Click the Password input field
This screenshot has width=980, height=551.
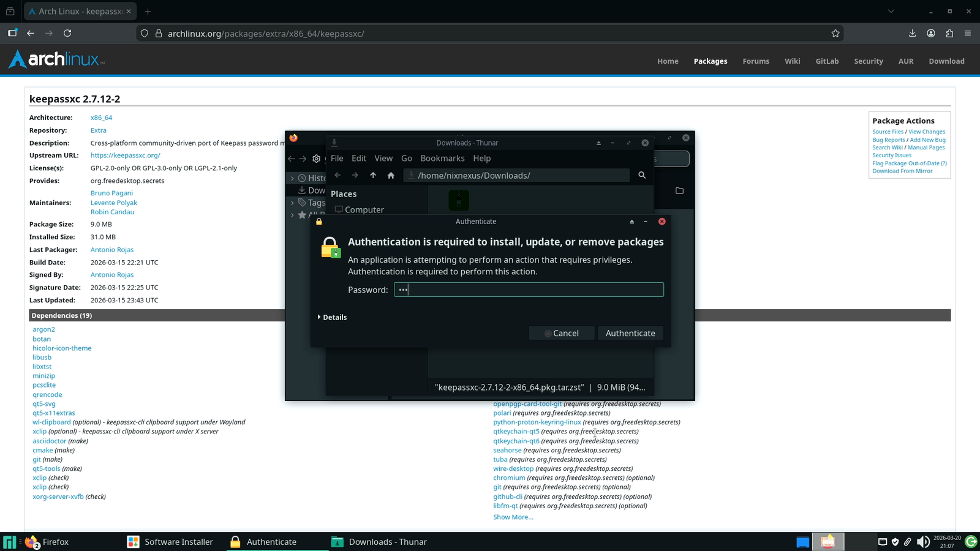click(x=529, y=290)
